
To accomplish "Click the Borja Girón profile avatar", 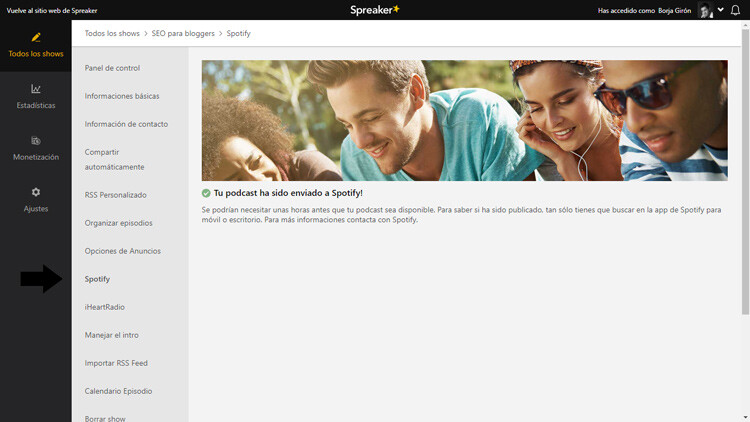I will coord(706,10).
